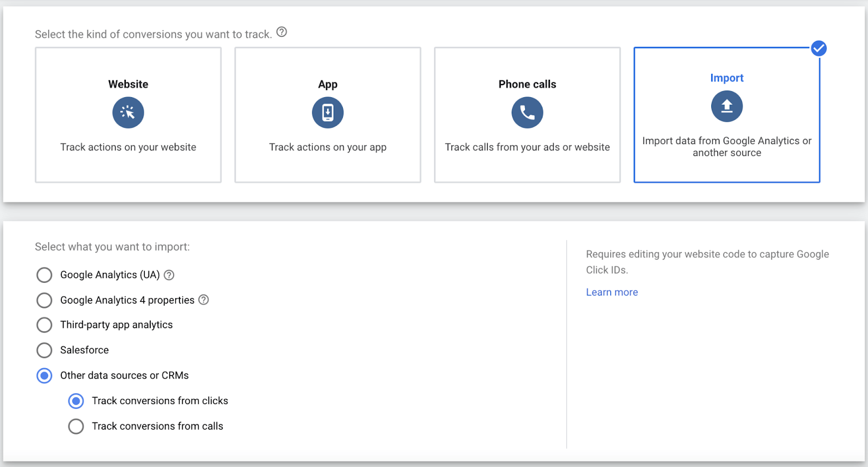Image resolution: width=868 pixels, height=467 pixels.
Task: Click the Import upload arrow icon
Action: tap(727, 106)
